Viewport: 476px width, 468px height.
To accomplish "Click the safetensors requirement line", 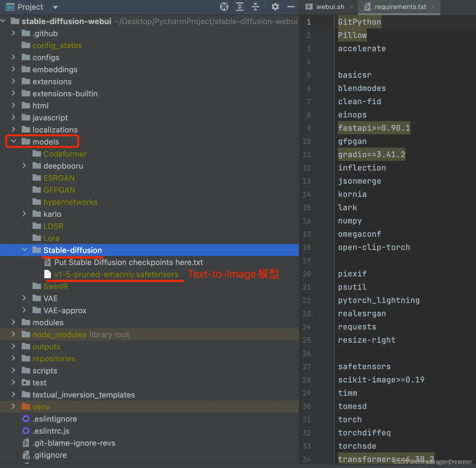I will click(364, 367).
